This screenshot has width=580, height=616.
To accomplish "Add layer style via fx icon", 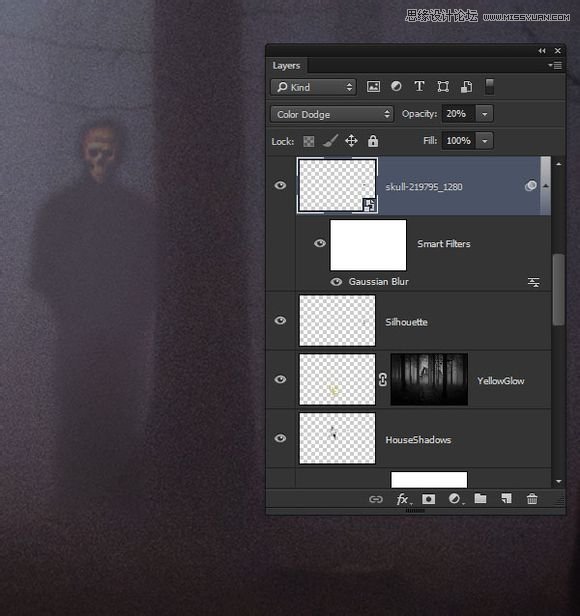I will [403, 499].
